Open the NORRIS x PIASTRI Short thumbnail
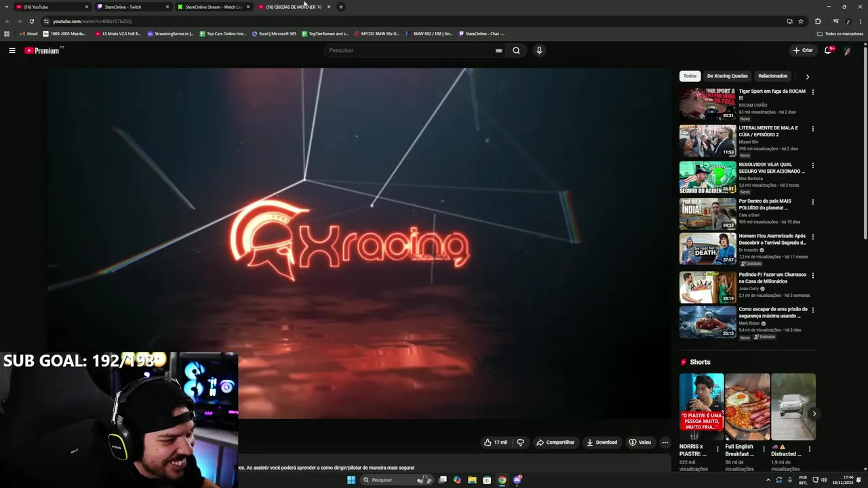This screenshot has height=488, width=868. 701,407
